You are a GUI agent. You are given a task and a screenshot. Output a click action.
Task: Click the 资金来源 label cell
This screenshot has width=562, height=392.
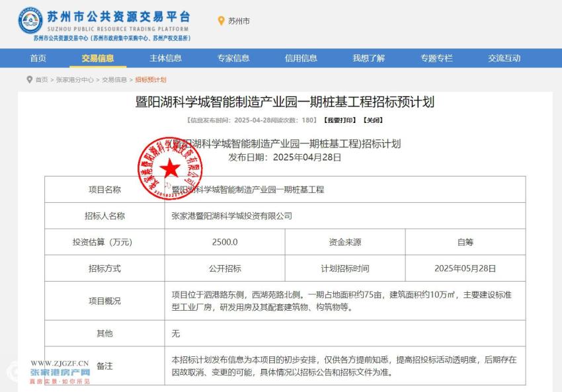pyautogui.click(x=345, y=242)
